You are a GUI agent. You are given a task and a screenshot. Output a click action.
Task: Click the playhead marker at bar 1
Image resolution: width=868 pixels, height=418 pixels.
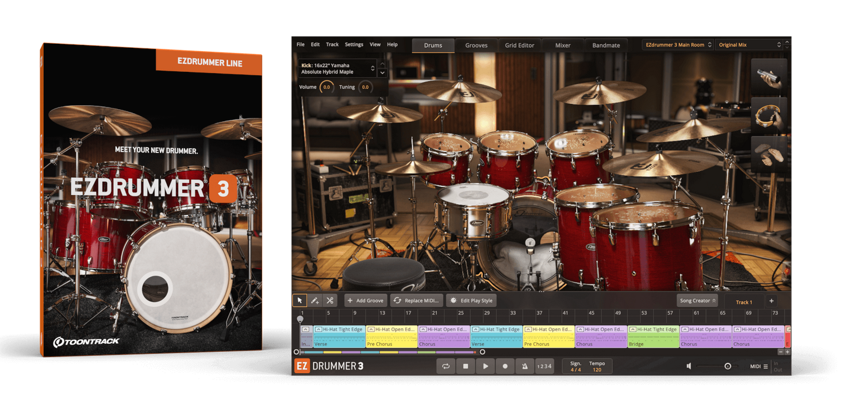[x=300, y=319]
